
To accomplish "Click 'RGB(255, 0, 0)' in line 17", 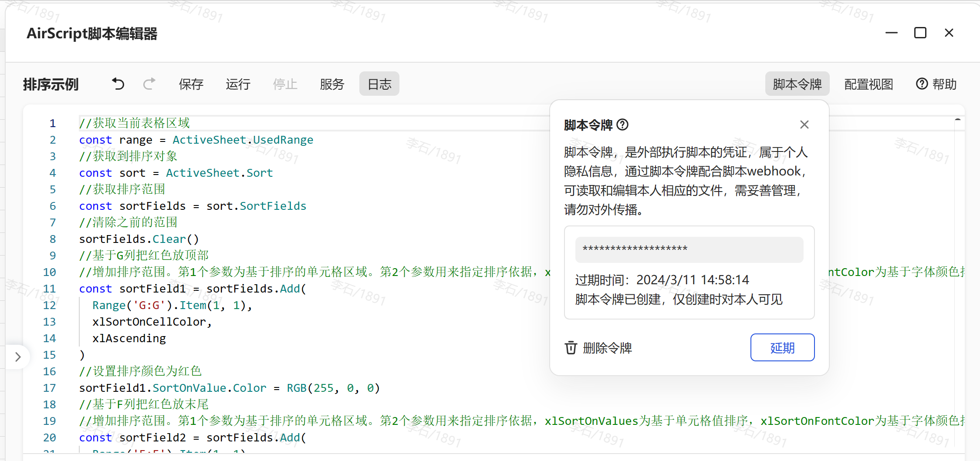I will [333, 388].
